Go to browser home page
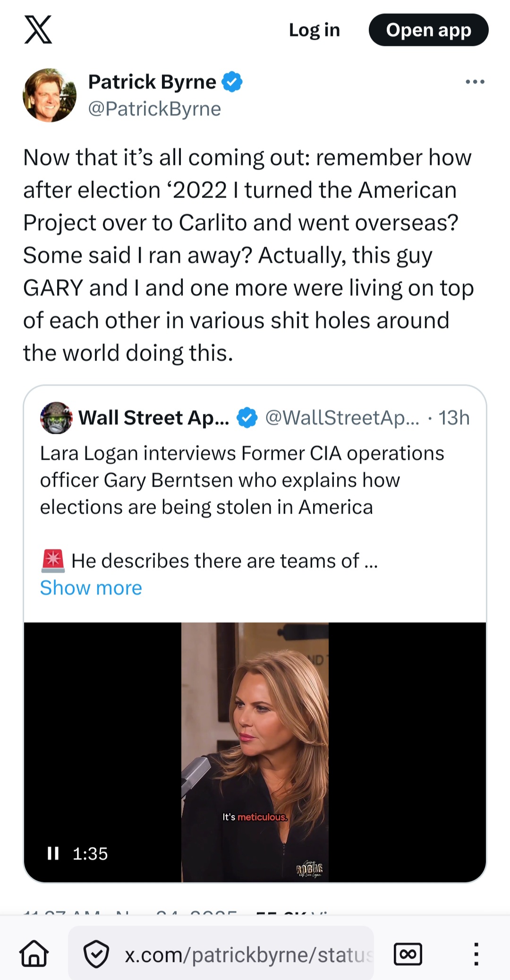 (34, 954)
